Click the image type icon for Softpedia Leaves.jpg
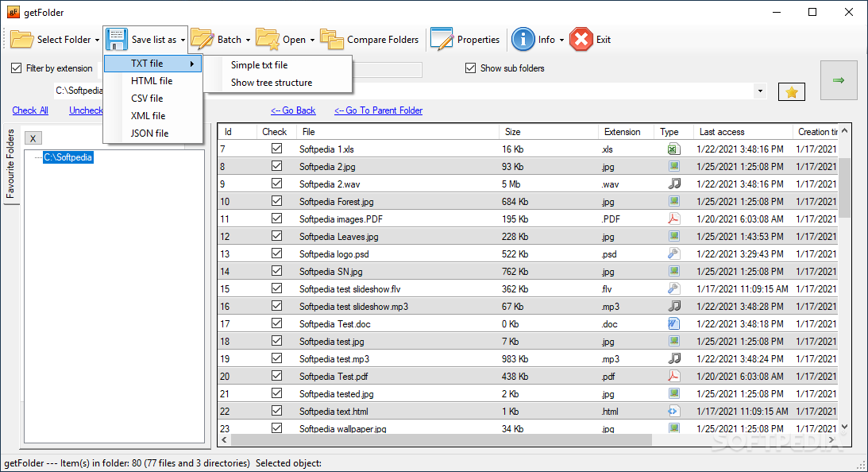 point(673,236)
